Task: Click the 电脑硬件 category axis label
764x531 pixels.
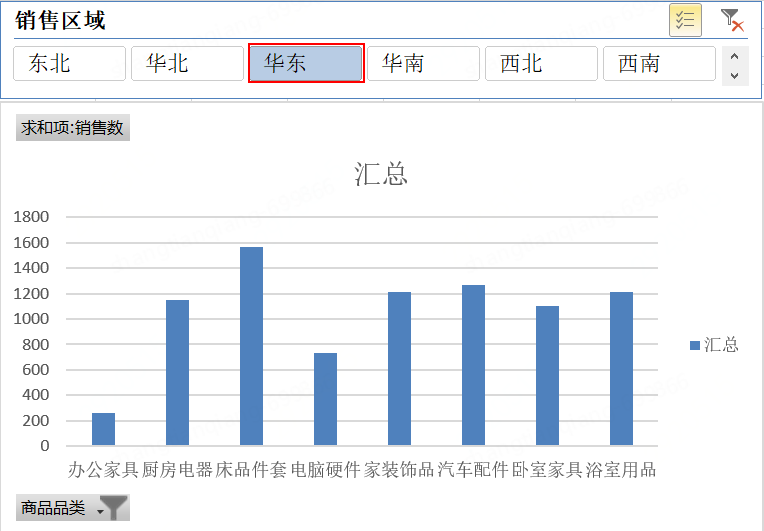Action: (x=325, y=470)
